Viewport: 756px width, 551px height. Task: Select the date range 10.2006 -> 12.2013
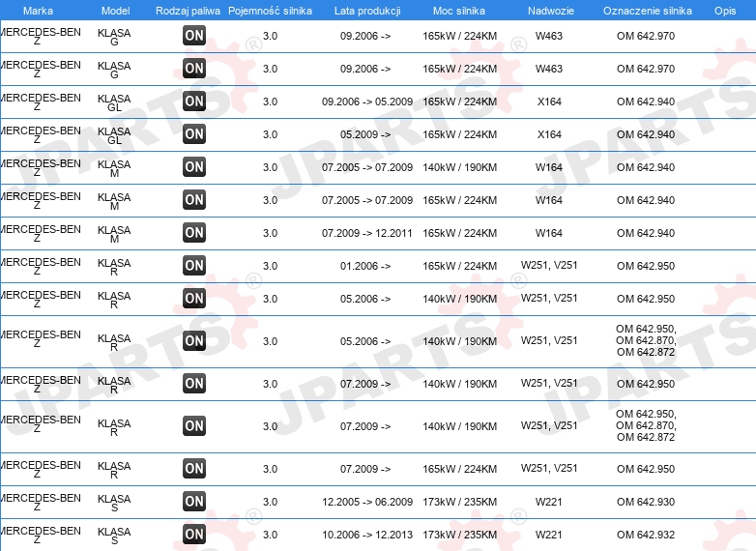[x=367, y=535]
